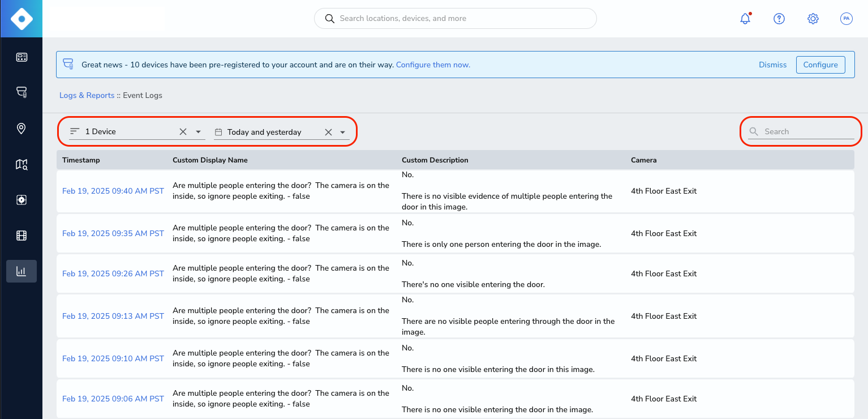868x419 pixels.
Task: Click display name text in the 09:06 AM row
Action: [281, 399]
